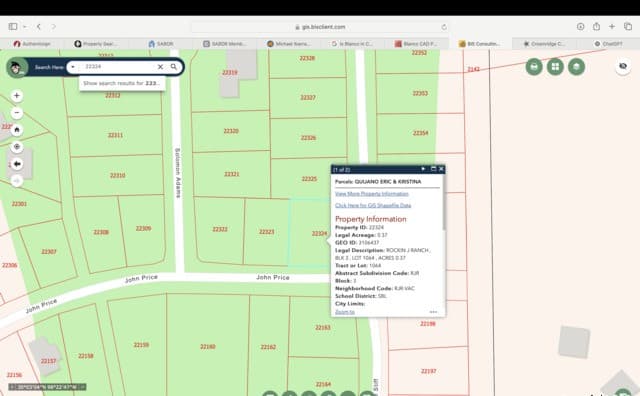640x396 pixels.
Task: Click the 'GEO ID' line in popup
Action: point(357,242)
